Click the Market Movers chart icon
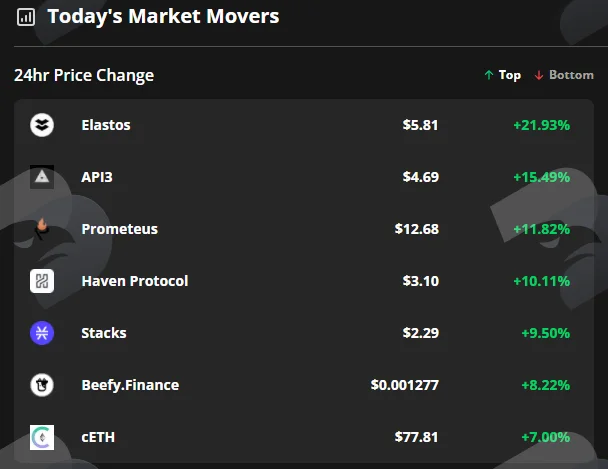Screen dimensions: 608x469 [26, 17]
